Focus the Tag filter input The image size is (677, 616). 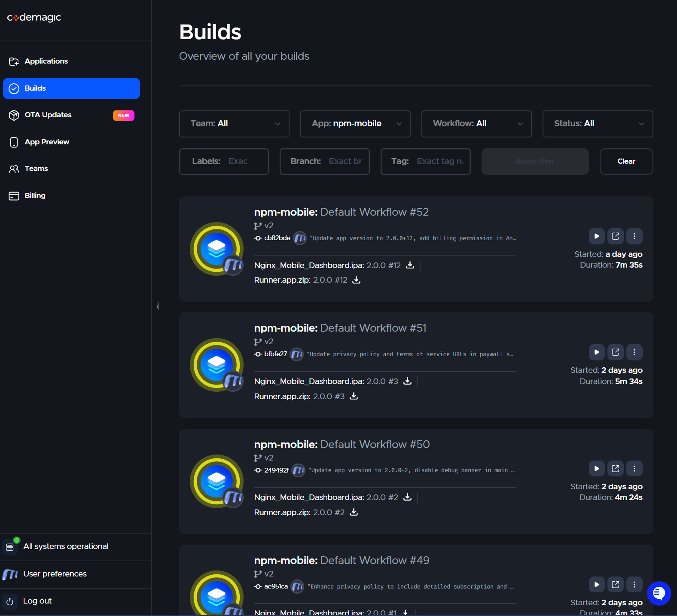[x=425, y=162]
